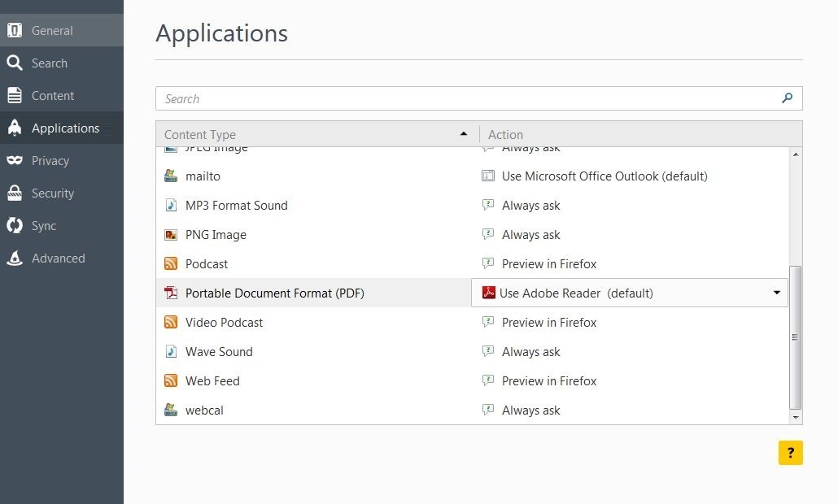
Task: Select the MP3 Format Sound row
Action: pos(473,205)
